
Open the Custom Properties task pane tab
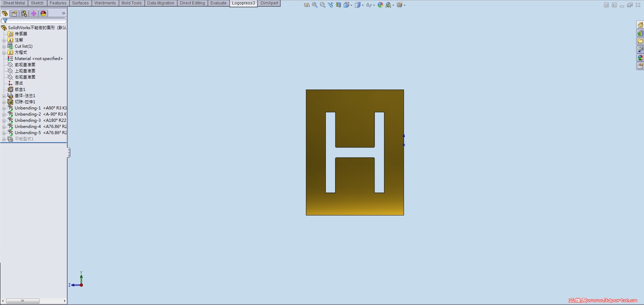640,66
